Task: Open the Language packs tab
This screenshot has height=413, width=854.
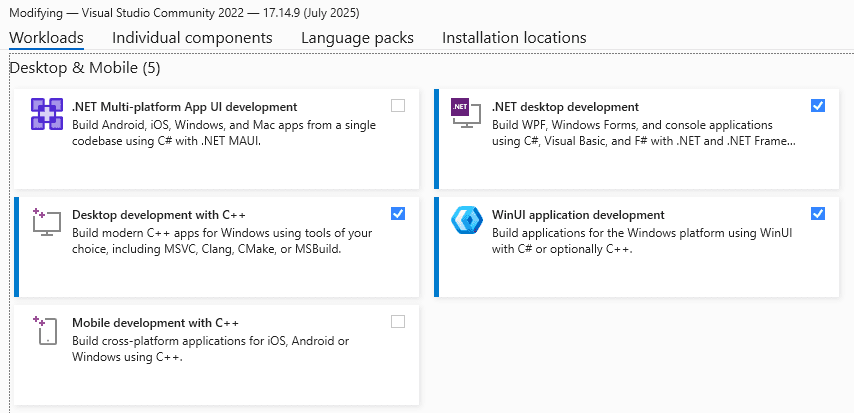Action: [x=357, y=38]
